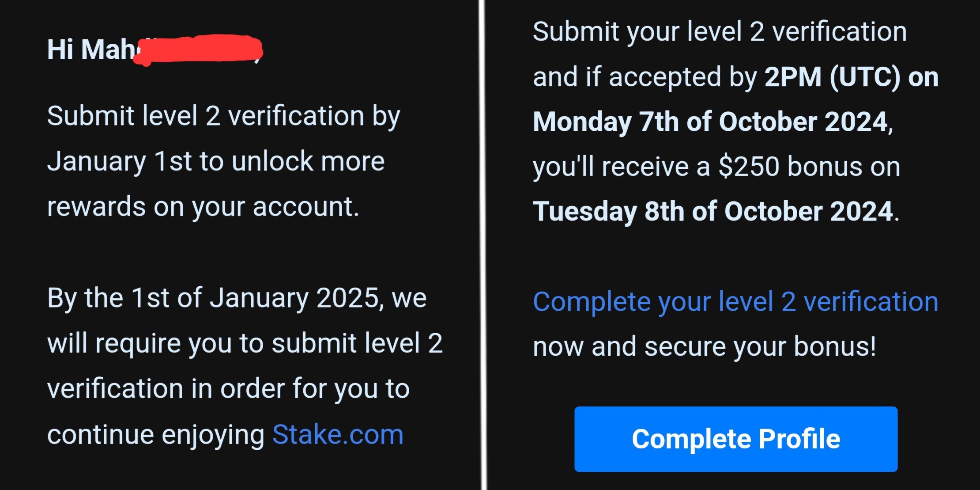980x490 pixels.
Task: Click the bold '2PM (UTC) on' text
Action: (852, 78)
